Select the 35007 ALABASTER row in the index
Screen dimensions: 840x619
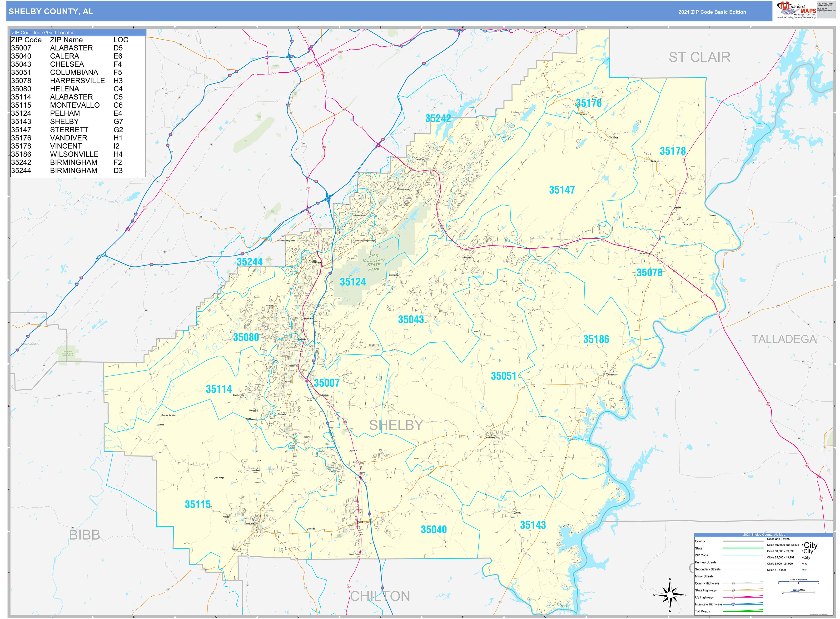click(78, 48)
